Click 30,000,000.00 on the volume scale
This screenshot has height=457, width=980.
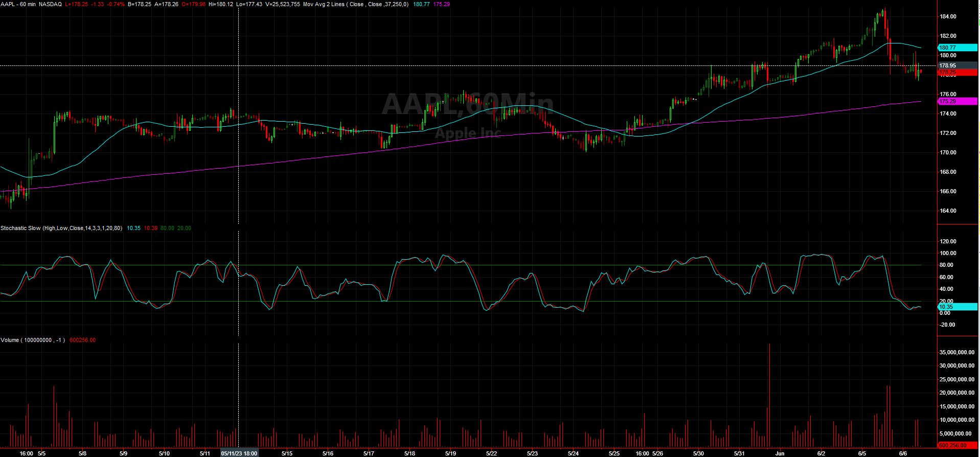tap(957, 365)
